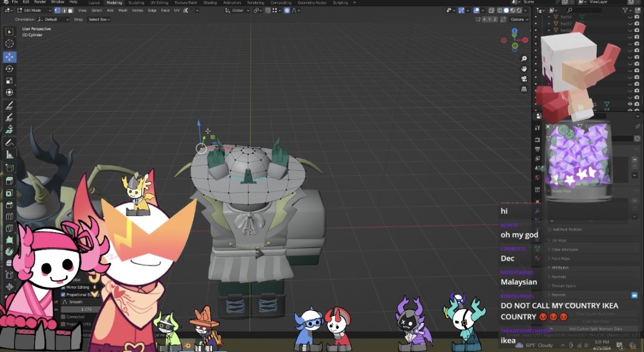Viewport: 644px width, 352px height.
Task: Open the Orientation Default dropdown
Action: point(54,19)
